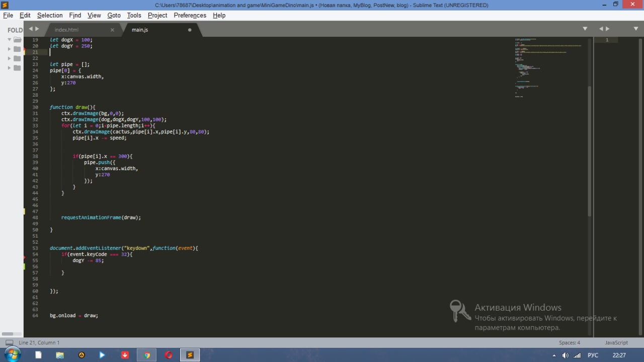Toggle the side bar via status bar icon
Image resolution: width=644 pixels, height=362 pixels.
9,342
